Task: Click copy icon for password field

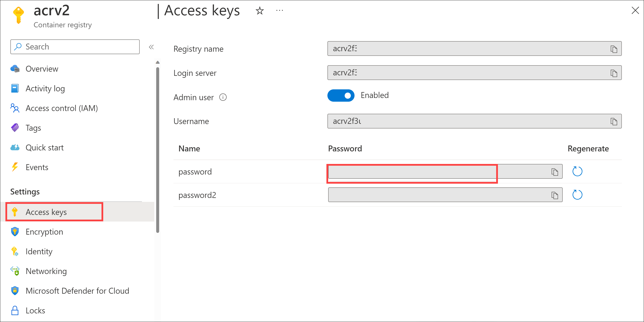Action: click(x=555, y=172)
